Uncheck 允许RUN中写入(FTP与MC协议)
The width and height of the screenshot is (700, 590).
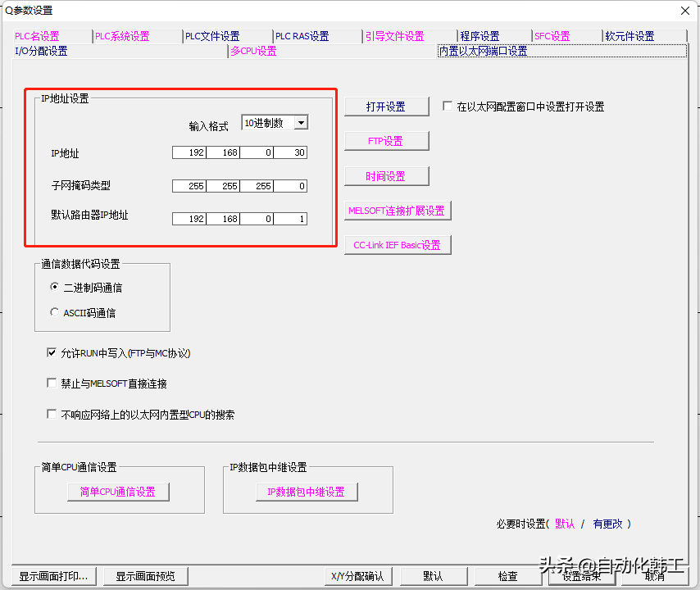53,353
